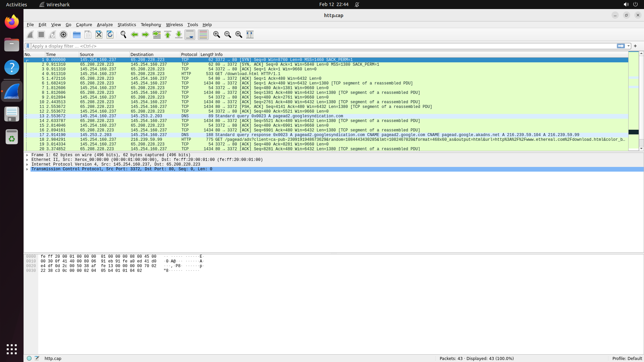Screen dimensions: 644x362
Task: Open the Find Packet magnifier icon
Action: coord(123,35)
